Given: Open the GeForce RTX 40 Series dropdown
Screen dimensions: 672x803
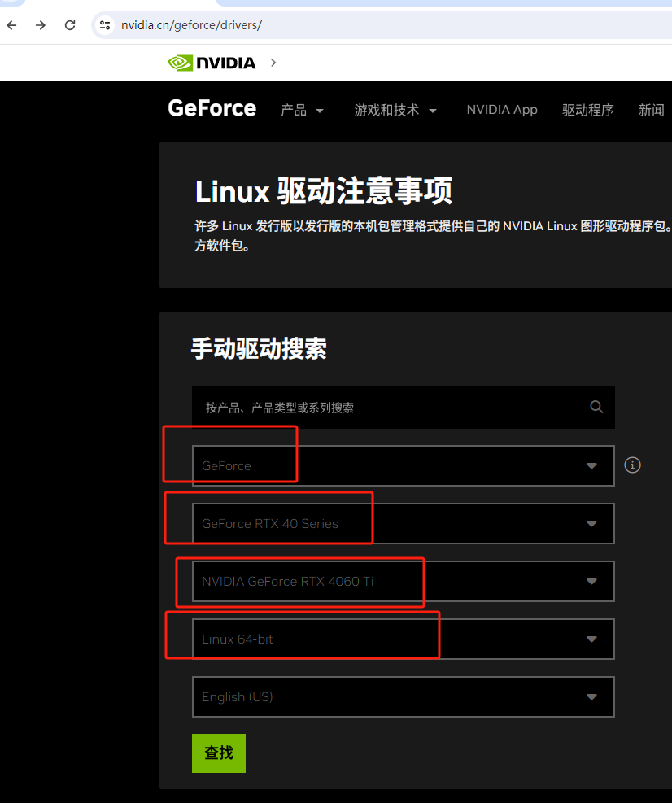Looking at the screenshot, I should click(x=403, y=523).
